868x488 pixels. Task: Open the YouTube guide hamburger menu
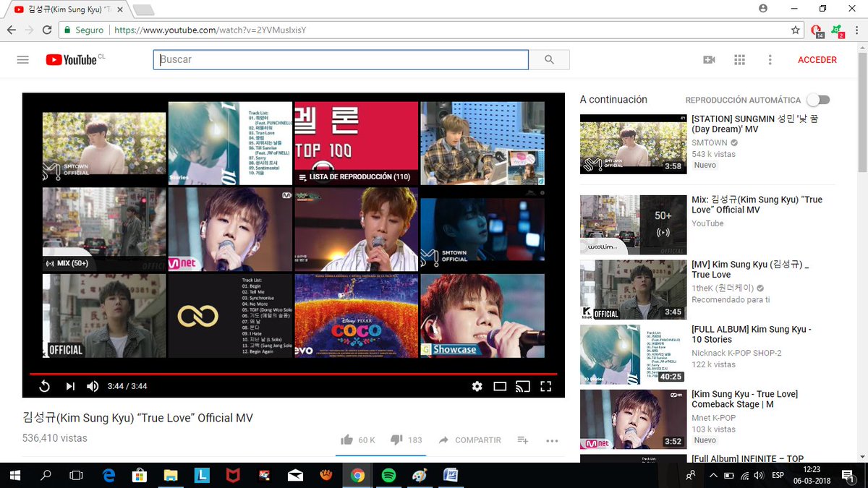pos(23,60)
